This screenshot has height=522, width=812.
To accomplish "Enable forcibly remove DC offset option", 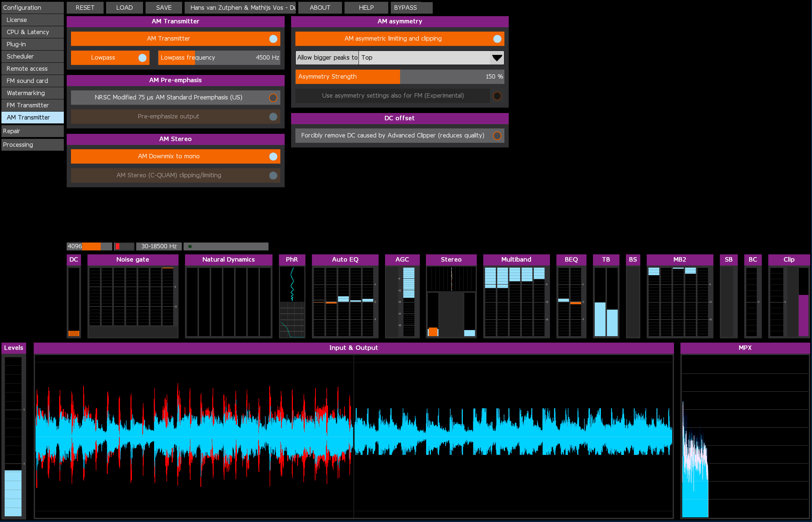I will tap(400, 136).
